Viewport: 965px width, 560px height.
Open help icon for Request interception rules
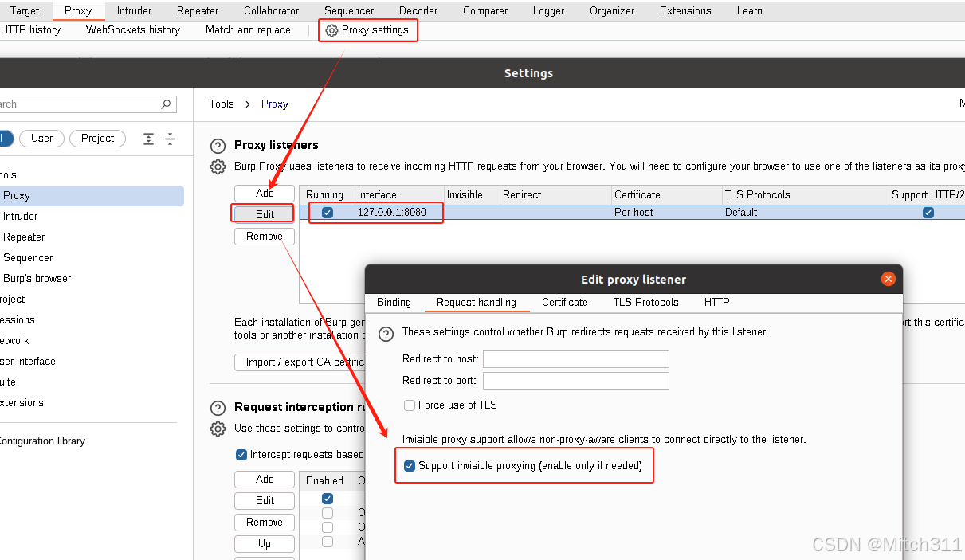(x=218, y=408)
